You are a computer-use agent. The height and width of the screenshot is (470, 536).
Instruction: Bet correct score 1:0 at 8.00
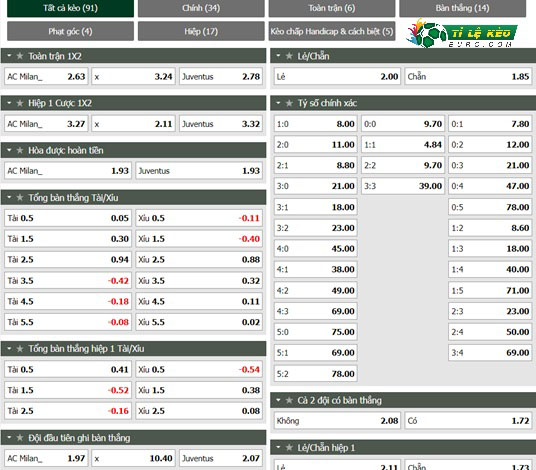pyautogui.click(x=316, y=124)
